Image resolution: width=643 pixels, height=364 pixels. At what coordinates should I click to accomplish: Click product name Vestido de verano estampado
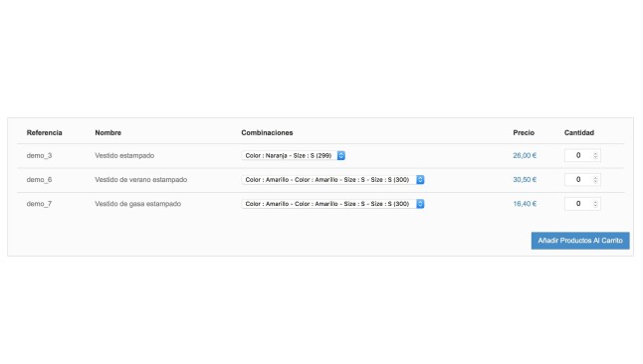tap(141, 180)
